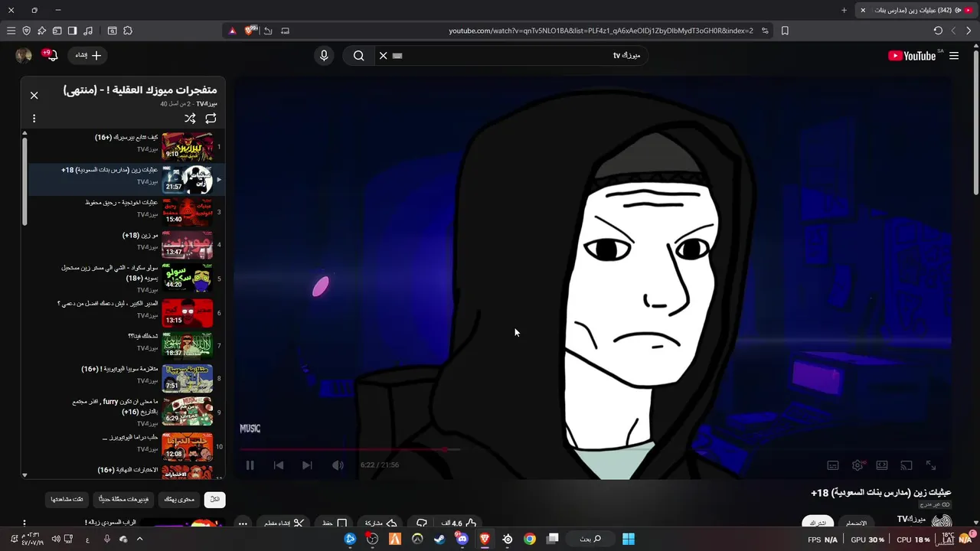This screenshot has width=980, height=551.
Task: Select the "محتوى يهمّك" filter chip
Action: click(x=179, y=499)
